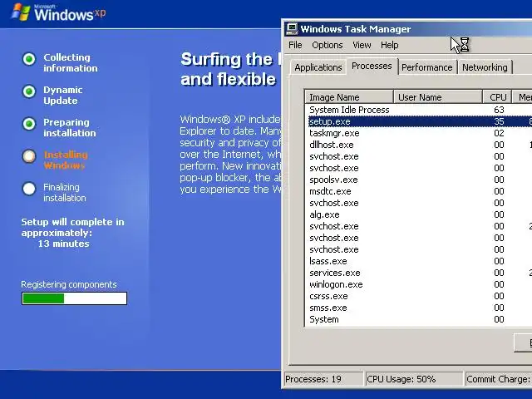Select the Processes tab
The height and width of the screenshot is (399, 532).
pos(372,66)
